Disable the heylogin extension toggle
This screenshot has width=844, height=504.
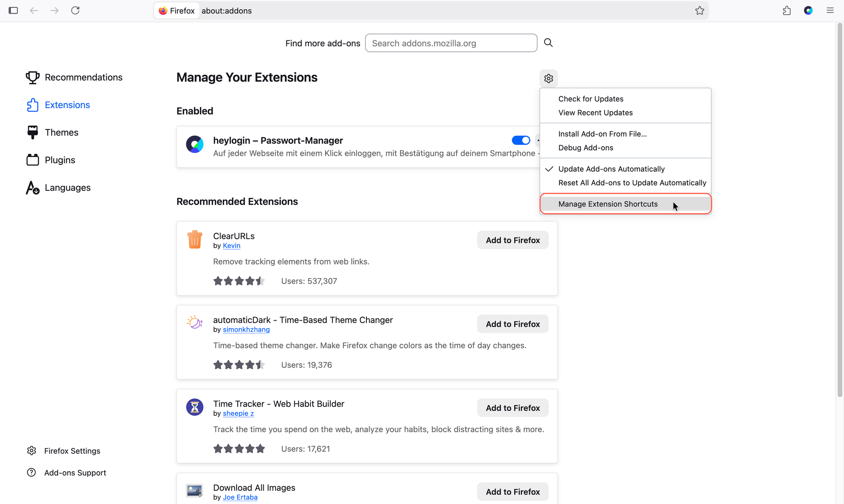[521, 141]
